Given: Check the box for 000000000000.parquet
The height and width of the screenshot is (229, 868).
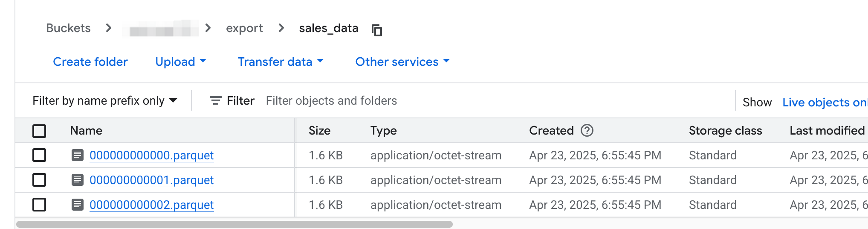Looking at the screenshot, I should tap(39, 155).
